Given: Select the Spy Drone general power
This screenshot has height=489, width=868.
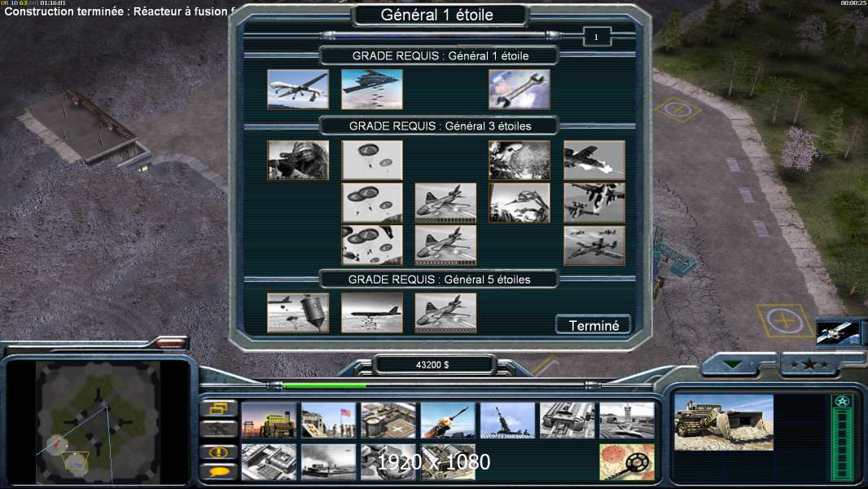Looking at the screenshot, I should coord(298,89).
